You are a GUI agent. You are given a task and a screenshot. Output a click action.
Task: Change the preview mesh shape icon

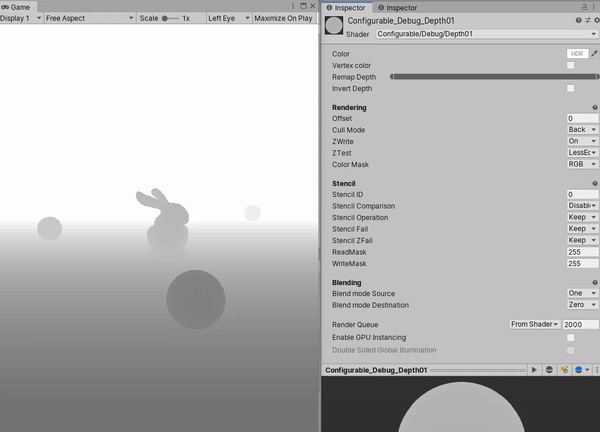(x=549, y=370)
